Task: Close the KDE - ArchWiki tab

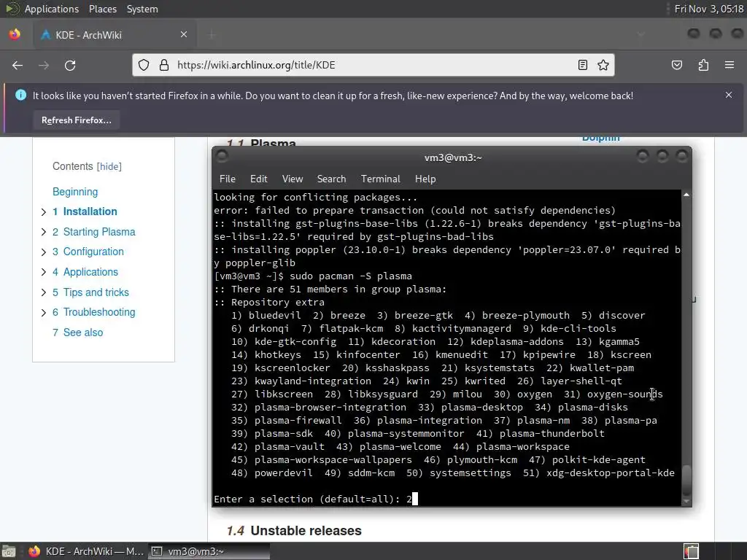Action: (183, 35)
